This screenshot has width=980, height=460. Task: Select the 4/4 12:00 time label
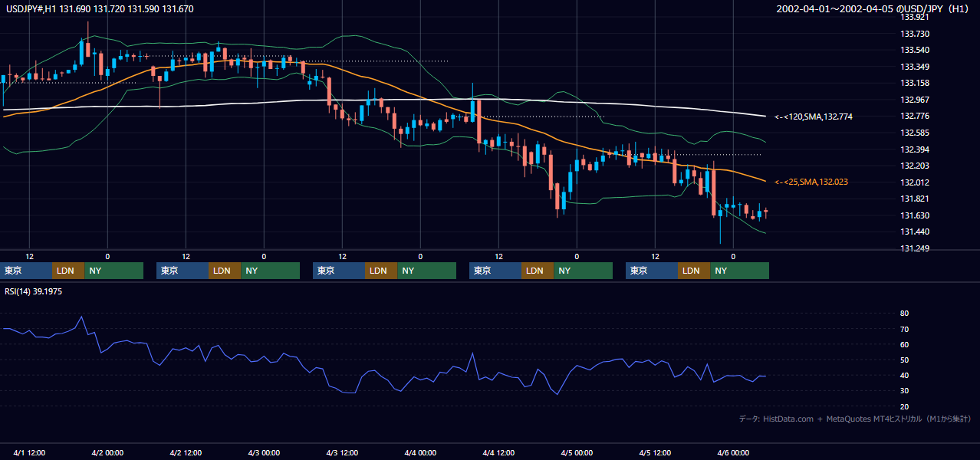[x=498, y=453]
